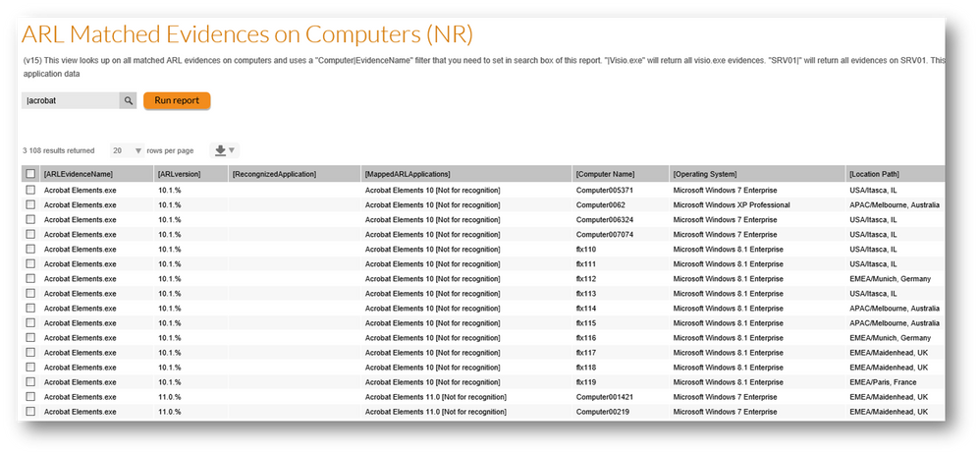Click the search box containing |acrobat
The height and width of the screenshot is (456, 980).
pyautogui.click(x=71, y=100)
